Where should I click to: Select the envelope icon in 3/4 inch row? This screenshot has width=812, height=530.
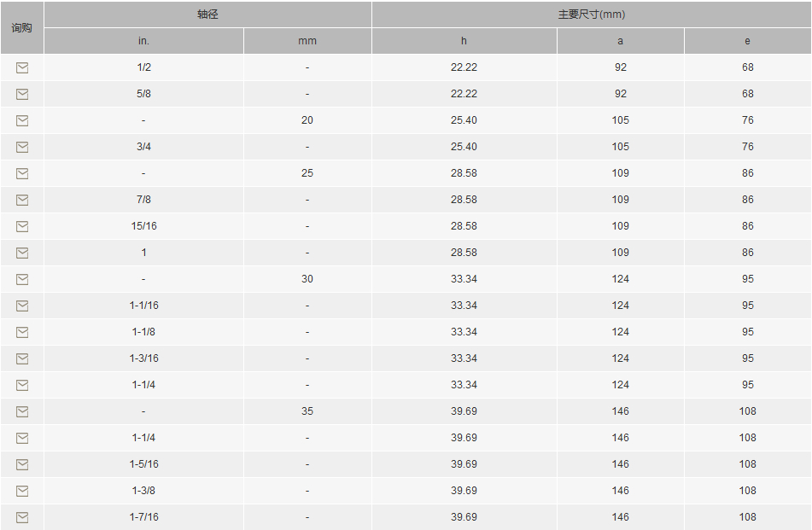[x=22, y=147]
